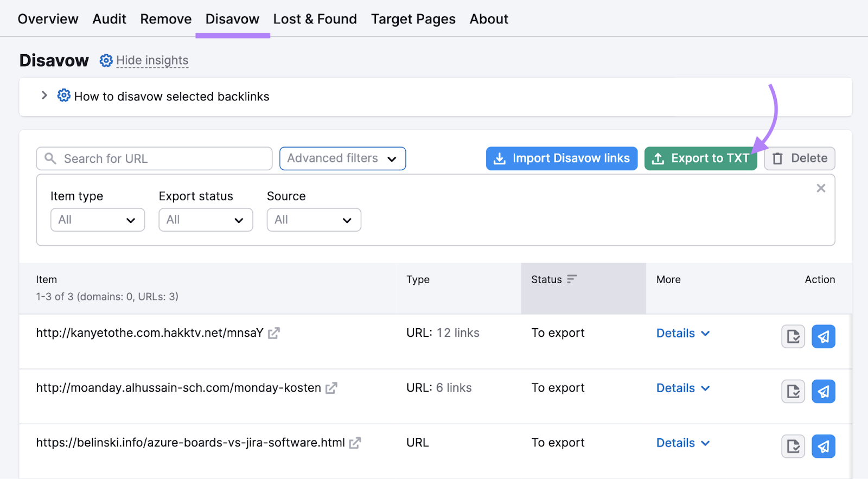The image size is (868, 479).
Task: Click document icon in kanyetothe.com.hakktv.net row
Action: click(x=793, y=336)
